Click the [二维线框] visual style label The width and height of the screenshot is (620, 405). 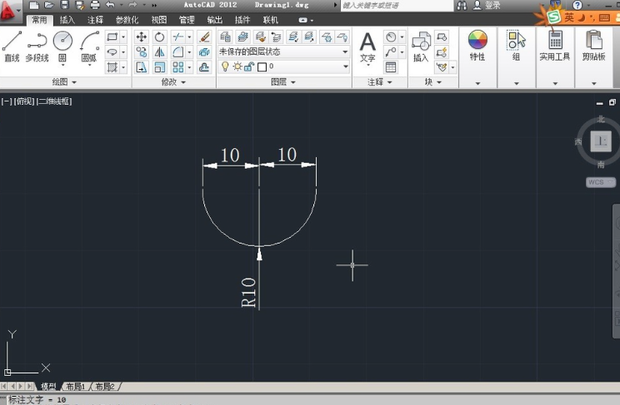point(55,101)
